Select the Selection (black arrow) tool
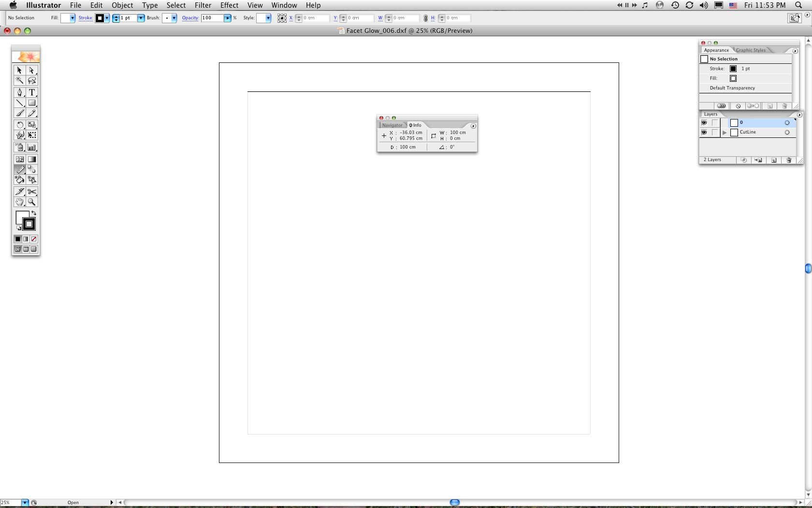This screenshot has width=812, height=508. pos(19,71)
